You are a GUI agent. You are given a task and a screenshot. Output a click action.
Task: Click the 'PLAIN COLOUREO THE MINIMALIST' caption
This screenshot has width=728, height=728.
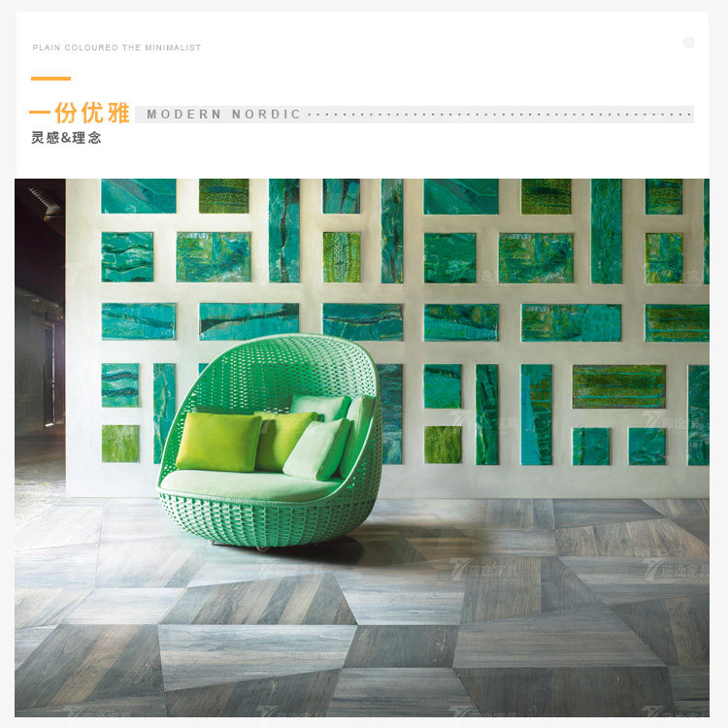click(x=116, y=48)
